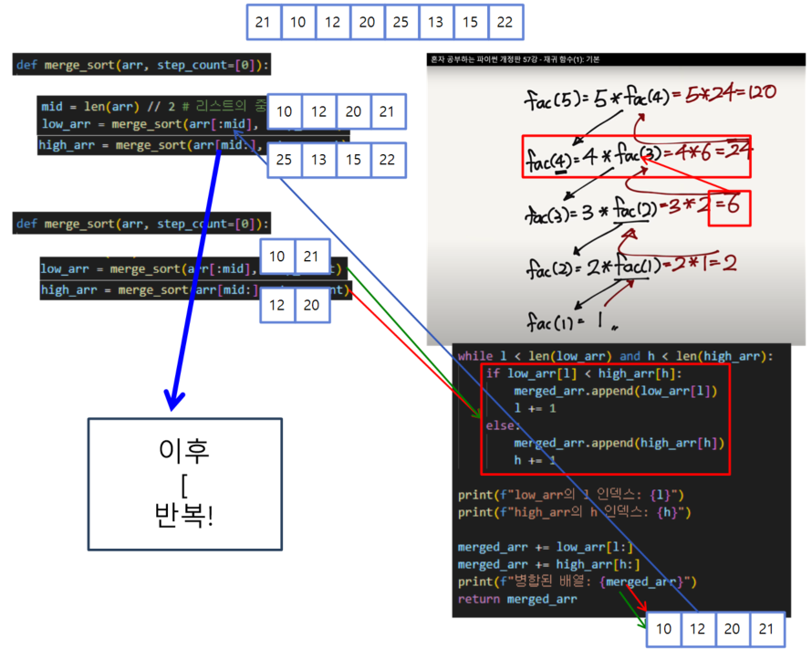Select cell 21 in the eight-number array
Viewport: 812px width, 650px height.
click(x=264, y=22)
